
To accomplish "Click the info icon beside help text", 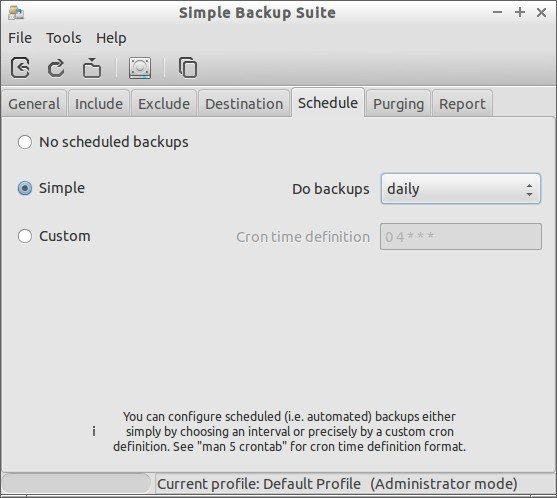I will [94, 431].
